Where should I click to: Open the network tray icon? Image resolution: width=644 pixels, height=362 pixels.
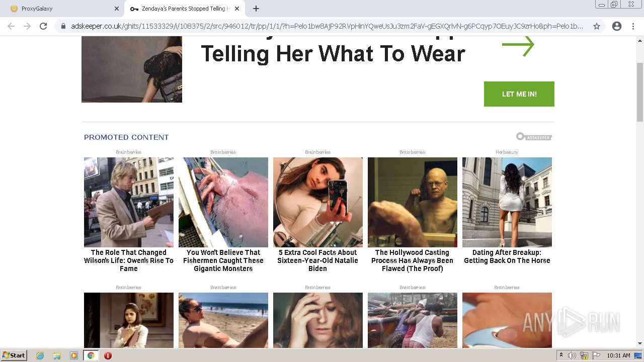click(584, 355)
